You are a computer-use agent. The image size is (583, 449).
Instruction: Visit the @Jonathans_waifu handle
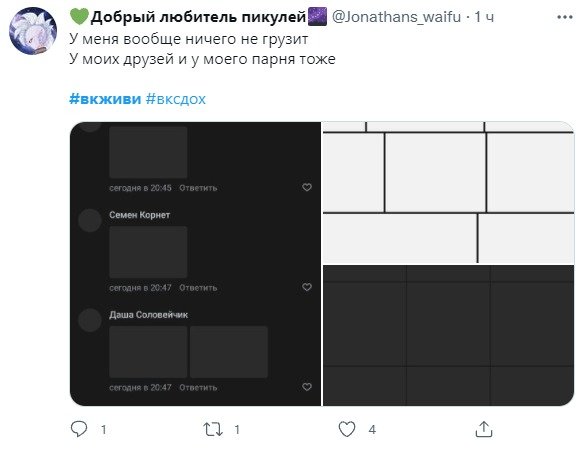tap(396, 17)
